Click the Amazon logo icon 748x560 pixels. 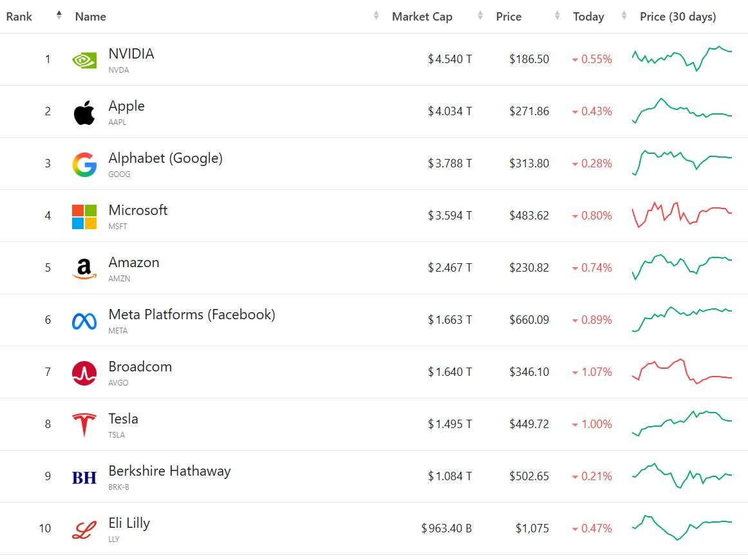click(x=84, y=268)
